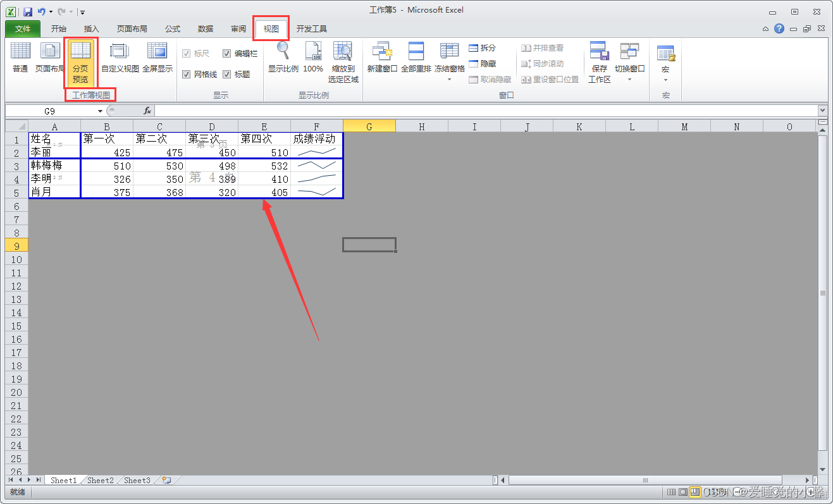Select Normal view icon in status bar
Screen dimensions: 833x504
tap(671, 492)
